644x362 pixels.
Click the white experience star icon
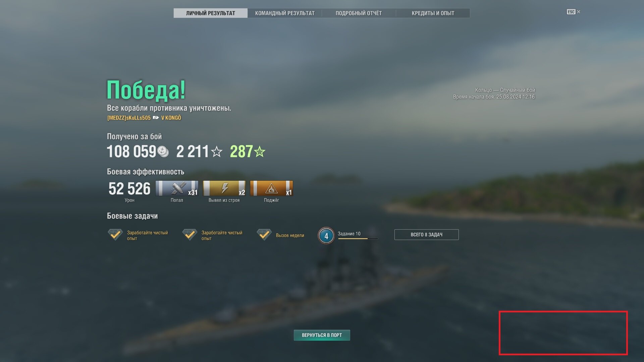217,152
